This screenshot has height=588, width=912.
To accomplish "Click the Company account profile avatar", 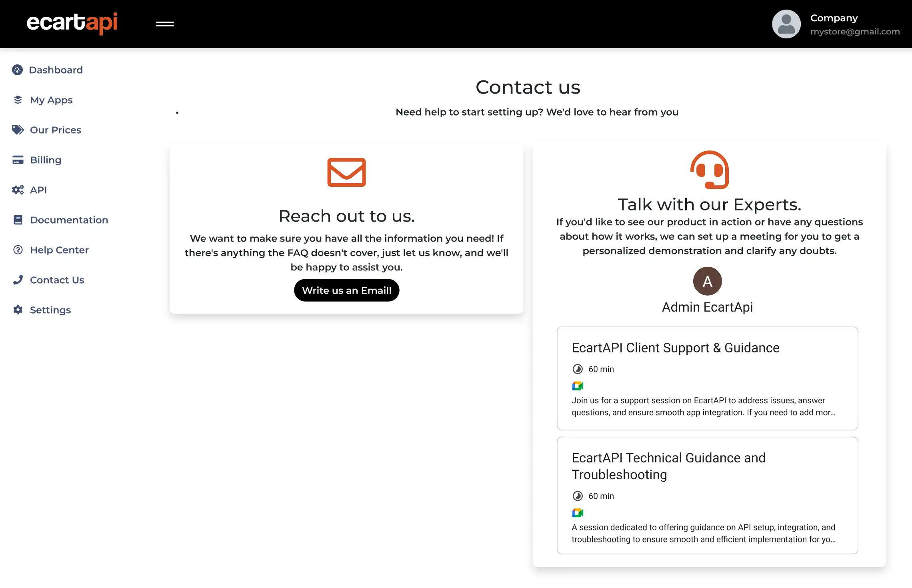I will (x=786, y=24).
